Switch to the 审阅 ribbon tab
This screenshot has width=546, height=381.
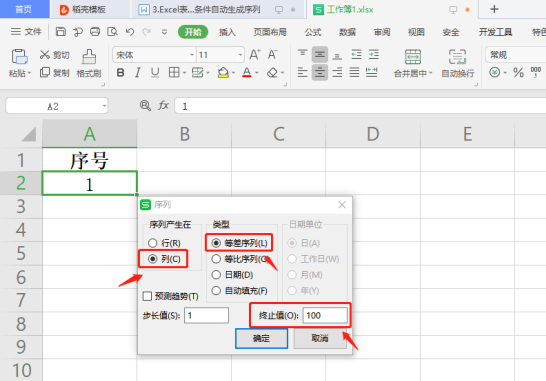click(382, 32)
